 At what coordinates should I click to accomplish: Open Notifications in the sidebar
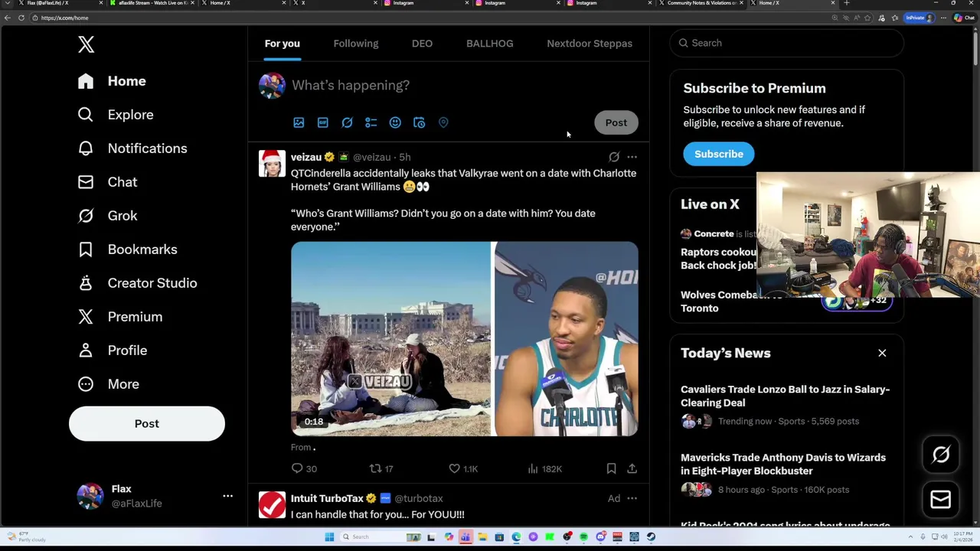pyautogui.click(x=132, y=148)
